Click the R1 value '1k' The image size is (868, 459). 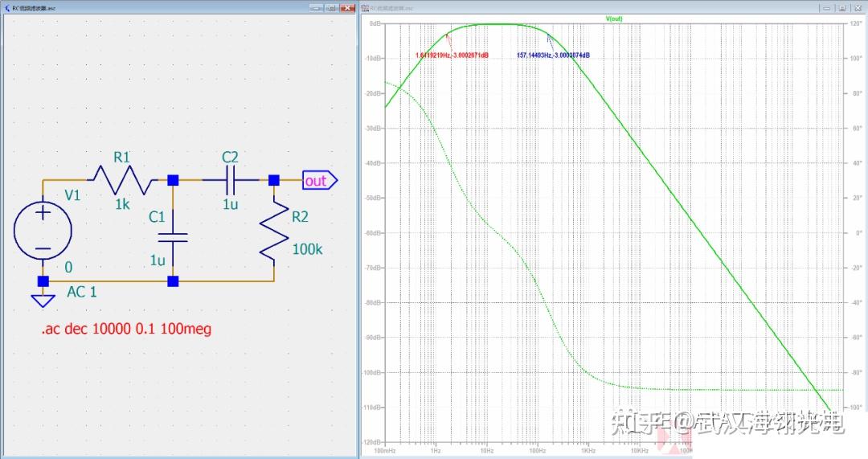[x=122, y=205]
